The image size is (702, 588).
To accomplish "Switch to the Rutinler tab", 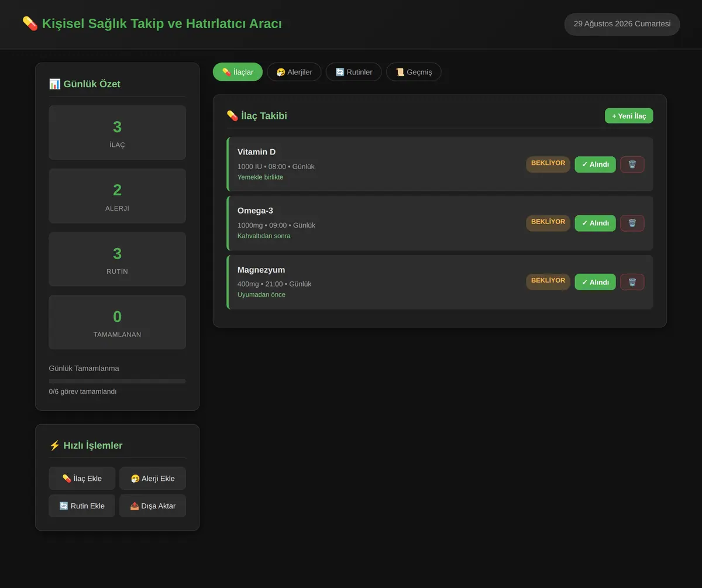I will tap(354, 72).
